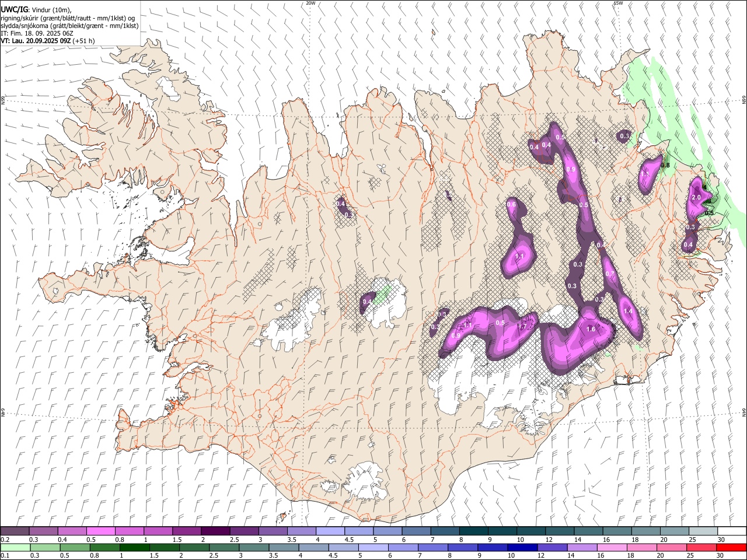Screen dimensions: 747x560
Task: Select lower legend swatch labeled 4.5
Action: point(343,547)
